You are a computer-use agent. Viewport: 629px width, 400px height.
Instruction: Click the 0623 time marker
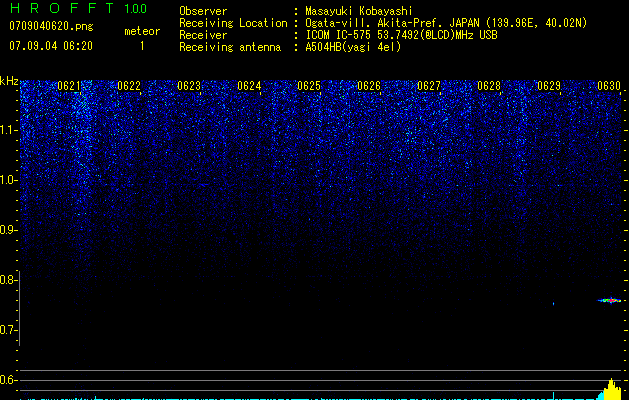189,85
